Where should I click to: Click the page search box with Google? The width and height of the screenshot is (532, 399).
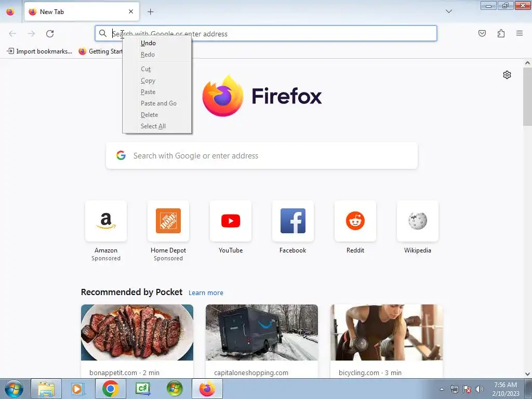262,156
